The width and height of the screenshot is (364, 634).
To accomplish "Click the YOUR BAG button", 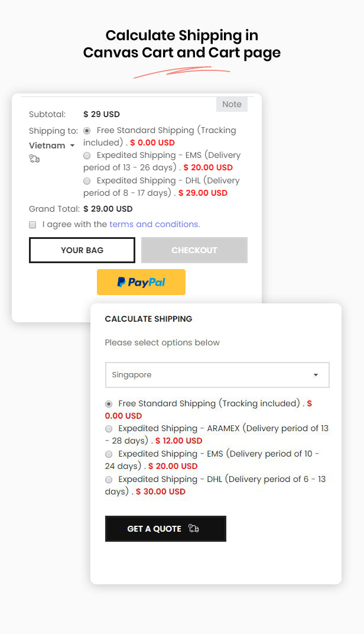I will [x=82, y=250].
